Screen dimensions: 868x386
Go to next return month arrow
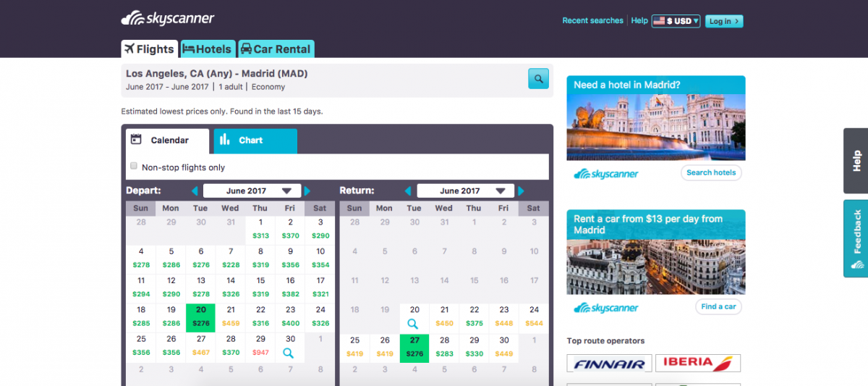522,191
